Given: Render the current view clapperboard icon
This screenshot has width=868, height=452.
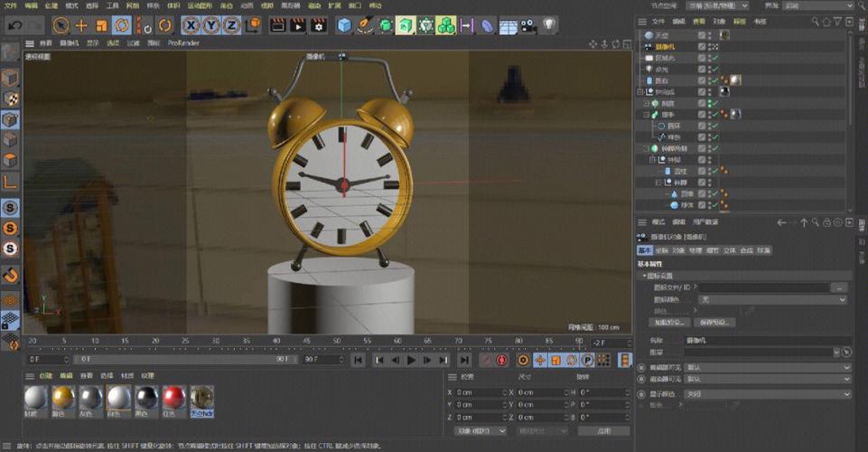Looking at the screenshot, I should click(277, 25).
